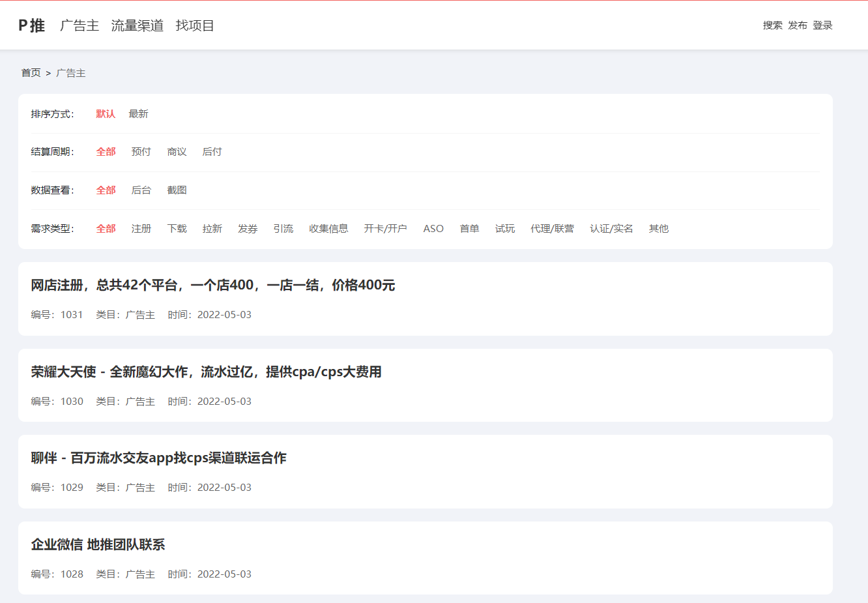Open the 广告主 navigation menu item
The height and width of the screenshot is (603, 868).
80,25
